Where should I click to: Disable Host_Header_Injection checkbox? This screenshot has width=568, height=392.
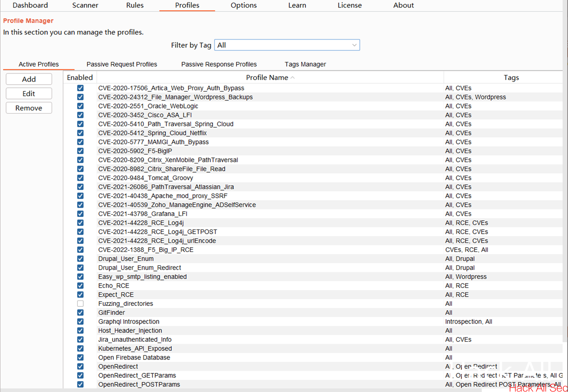coord(81,331)
